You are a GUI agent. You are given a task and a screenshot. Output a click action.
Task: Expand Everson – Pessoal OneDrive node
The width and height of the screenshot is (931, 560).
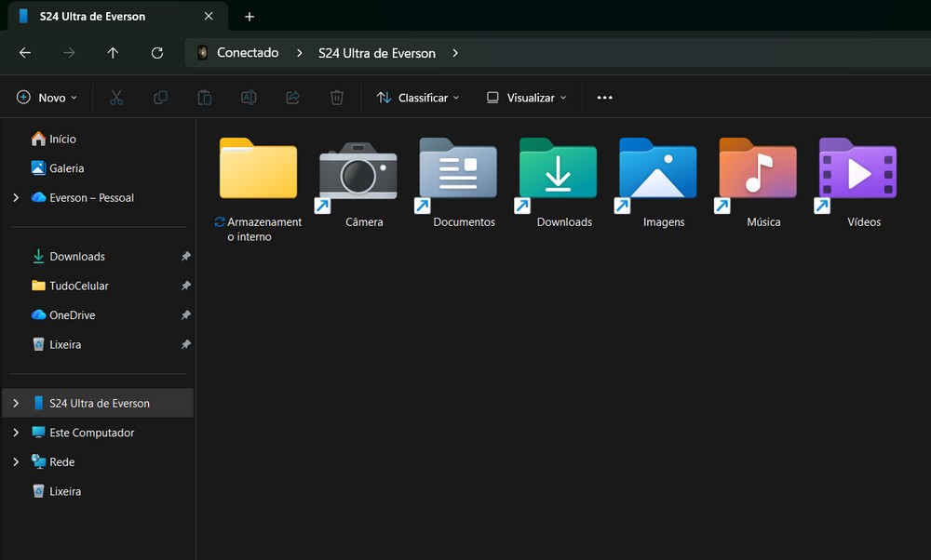(x=16, y=198)
